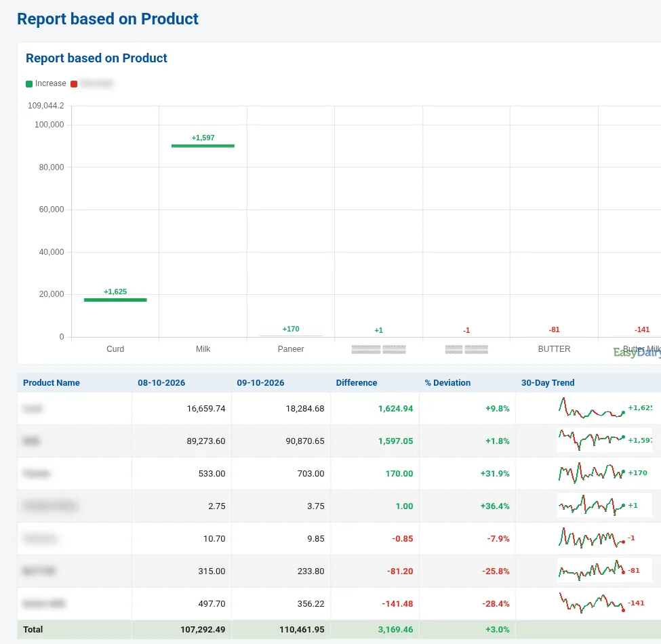Select the -28.4% deviation cell

click(467, 603)
